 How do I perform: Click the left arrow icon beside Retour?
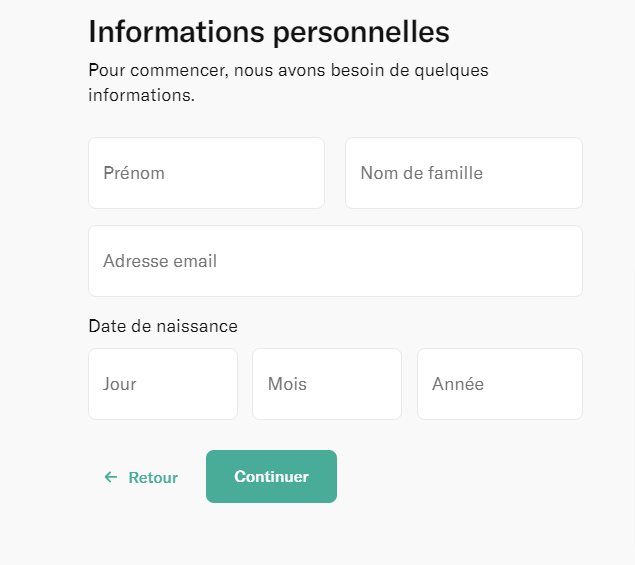111,478
